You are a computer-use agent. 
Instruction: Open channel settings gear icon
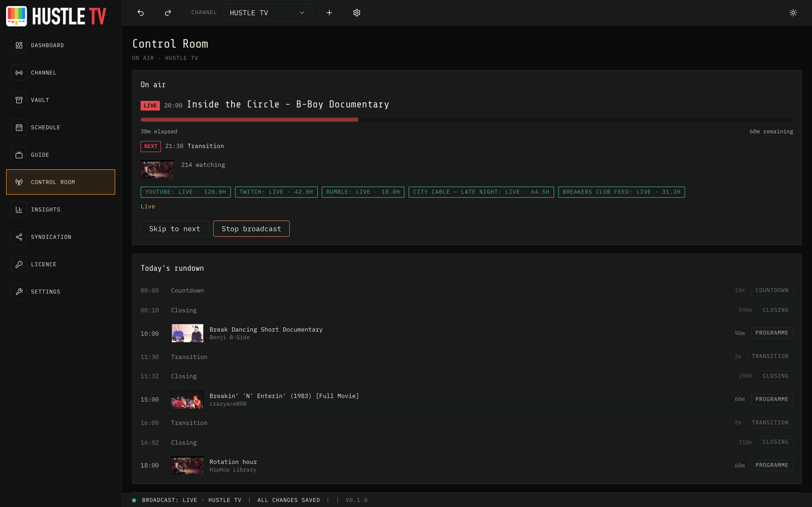pos(357,13)
